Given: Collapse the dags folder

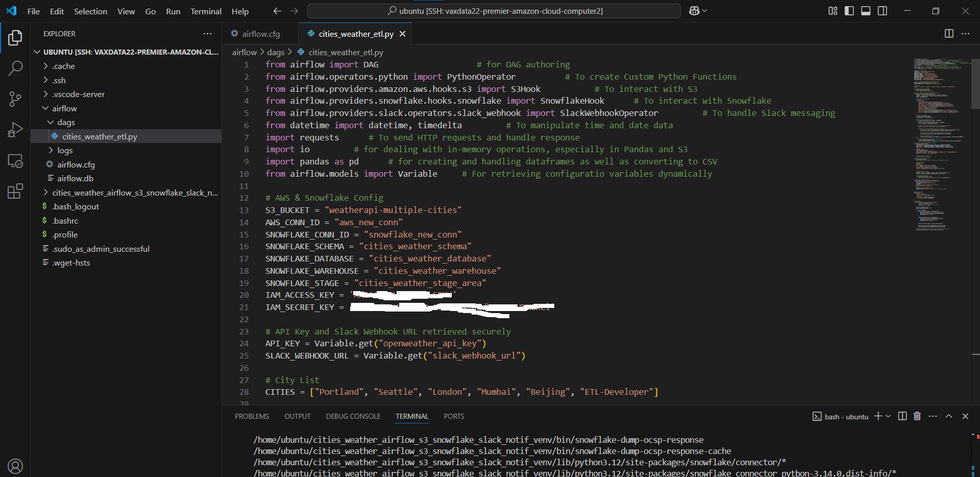Looking at the screenshot, I should point(126,123).
